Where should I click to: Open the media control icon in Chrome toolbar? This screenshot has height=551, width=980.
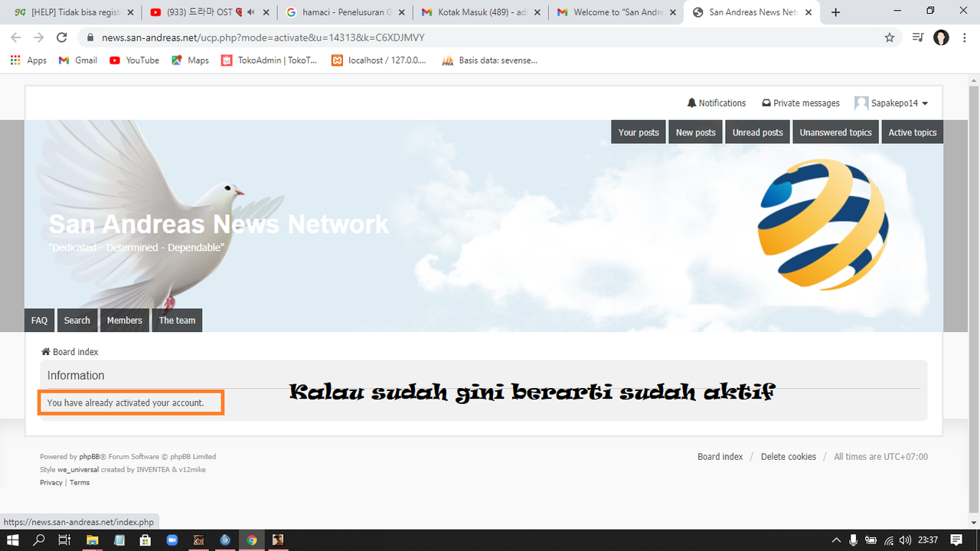(x=918, y=37)
